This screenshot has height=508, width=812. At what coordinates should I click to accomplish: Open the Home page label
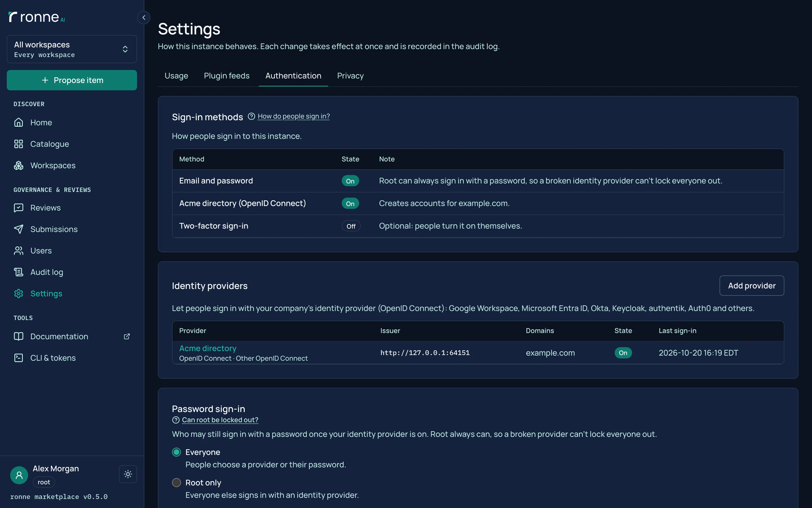click(x=41, y=123)
